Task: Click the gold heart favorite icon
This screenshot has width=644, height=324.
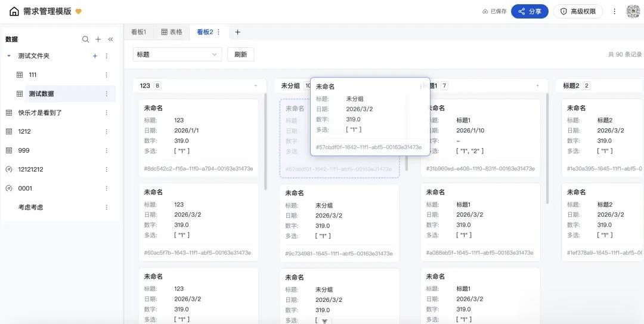Action: click(x=79, y=11)
